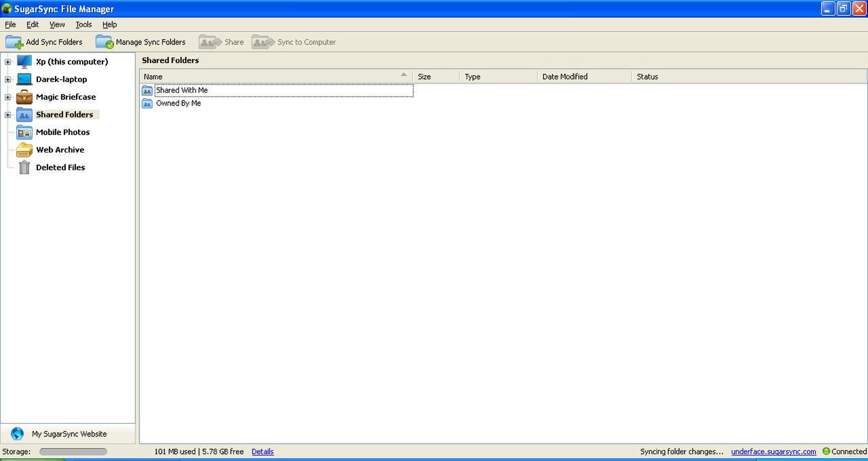Click My SugarSync Website text

tap(69, 434)
